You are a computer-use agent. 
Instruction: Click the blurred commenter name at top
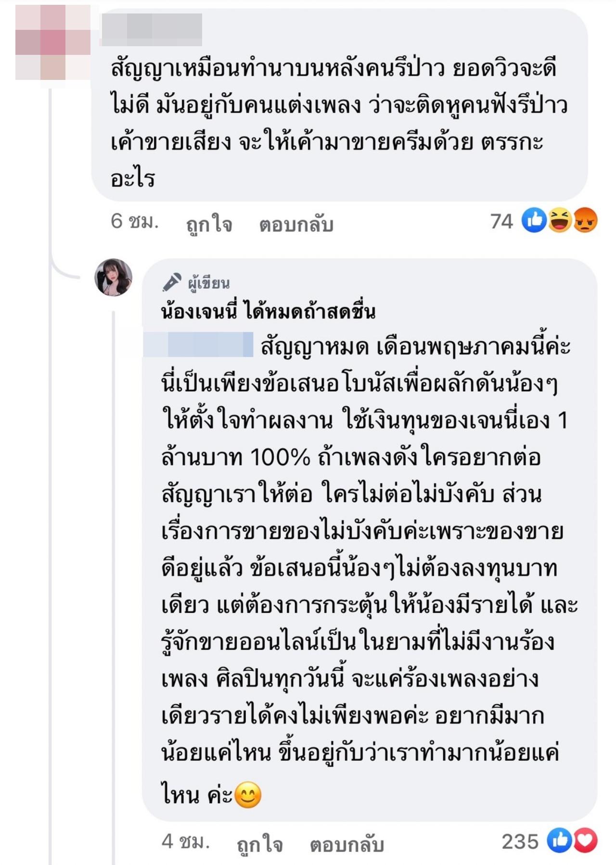[152, 29]
